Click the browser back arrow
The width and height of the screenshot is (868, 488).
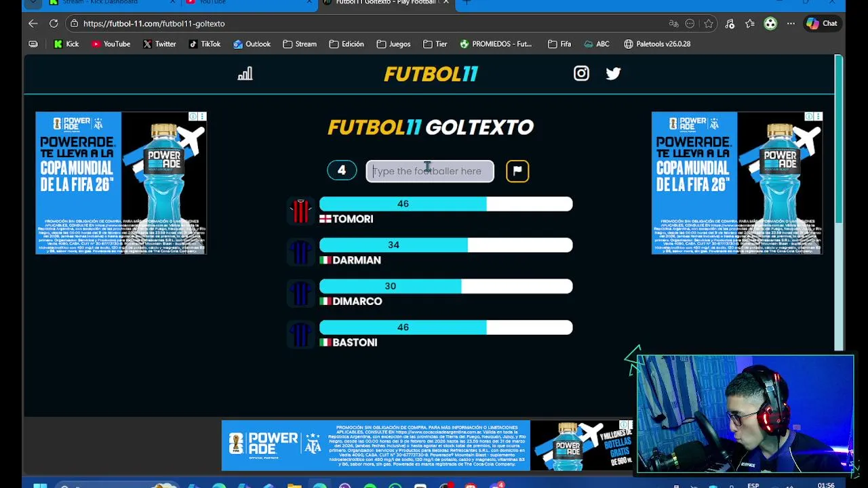(x=33, y=24)
